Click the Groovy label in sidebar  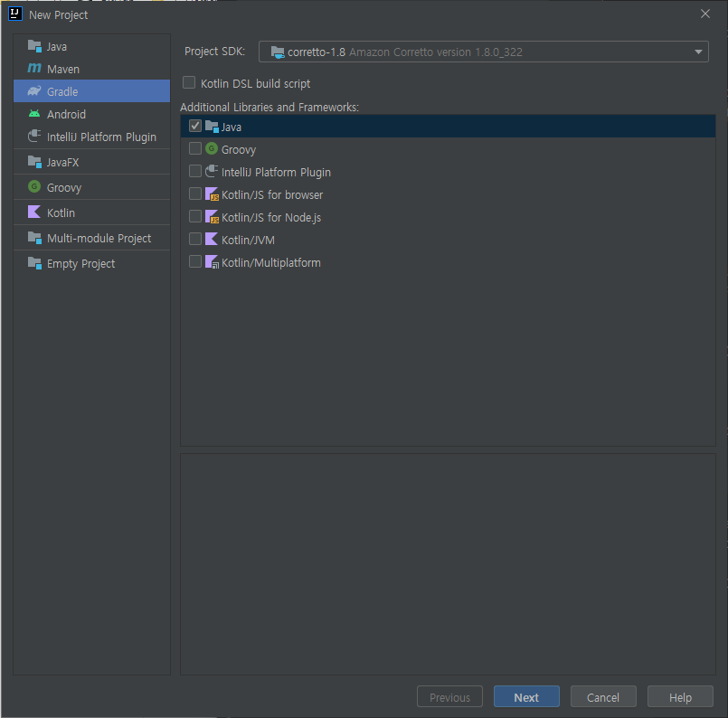pos(64,188)
